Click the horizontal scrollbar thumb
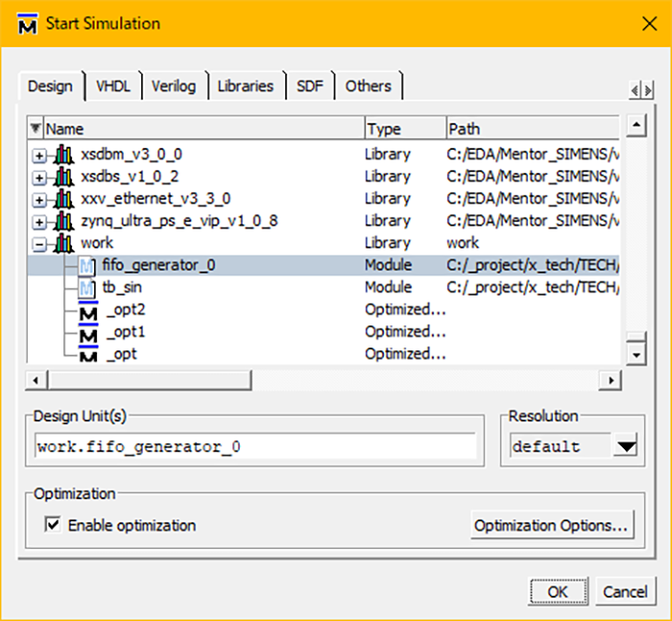 click(150, 380)
